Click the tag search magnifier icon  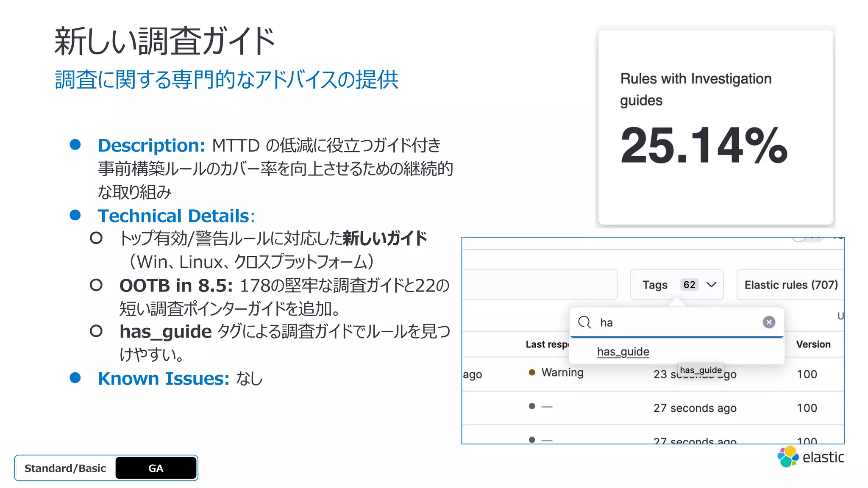[584, 322]
